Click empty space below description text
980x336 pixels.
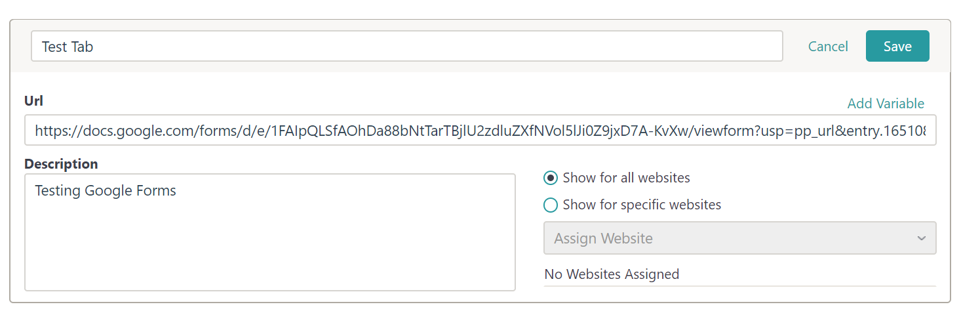tap(270, 249)
